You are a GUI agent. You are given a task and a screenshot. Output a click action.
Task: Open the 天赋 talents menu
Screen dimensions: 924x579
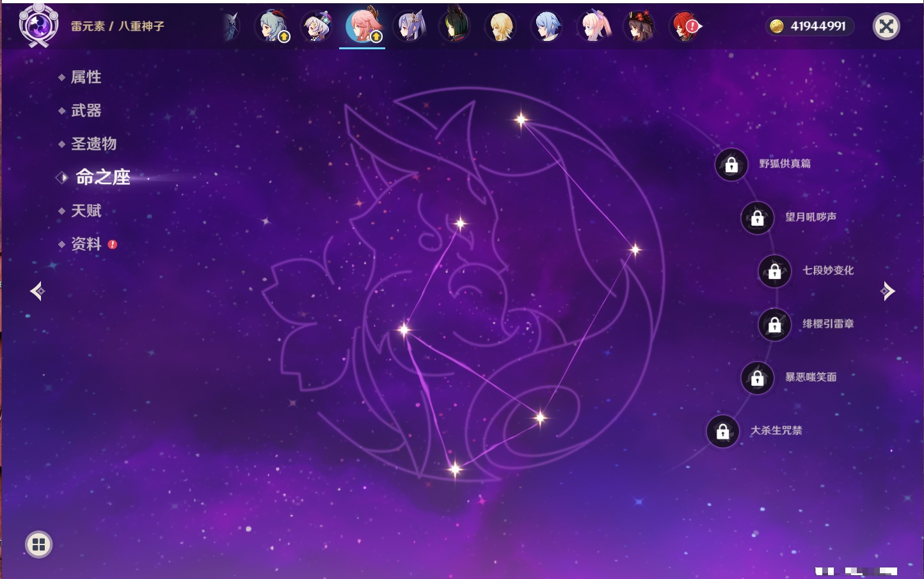[x=86, y=210]
